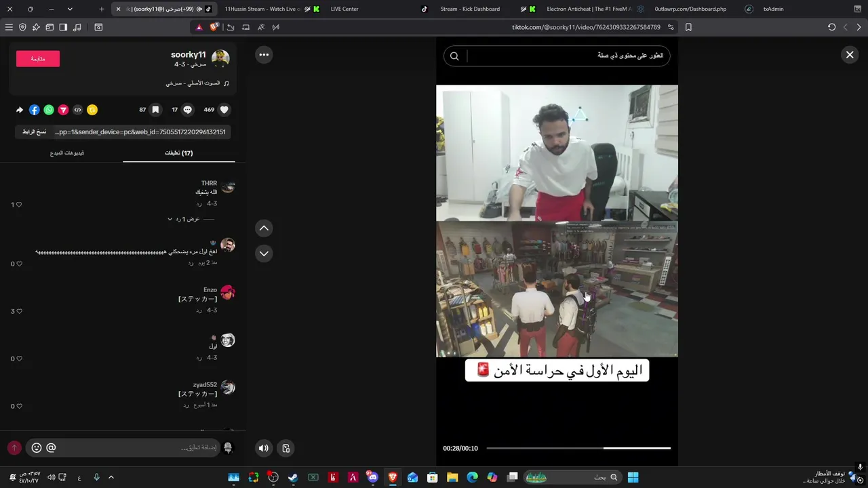Bookmark the video with 87 saves

[x=155, y=110]
